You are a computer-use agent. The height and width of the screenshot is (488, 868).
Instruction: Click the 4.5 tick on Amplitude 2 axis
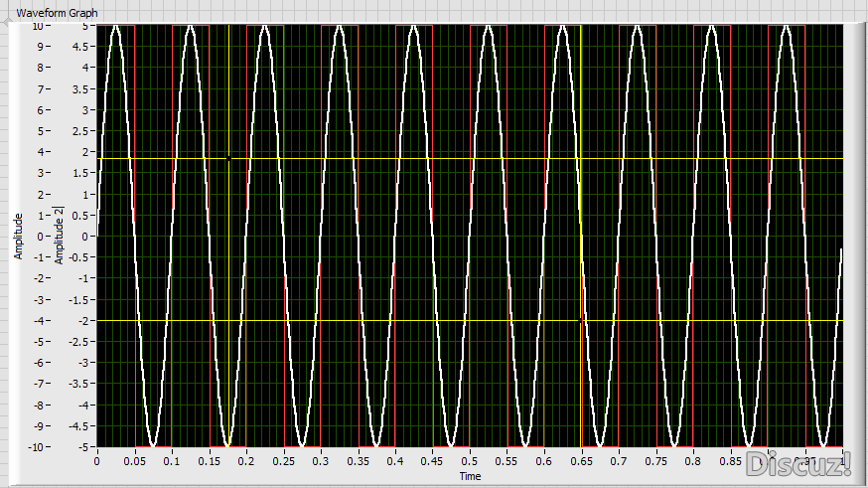click(x=81, y=47)
